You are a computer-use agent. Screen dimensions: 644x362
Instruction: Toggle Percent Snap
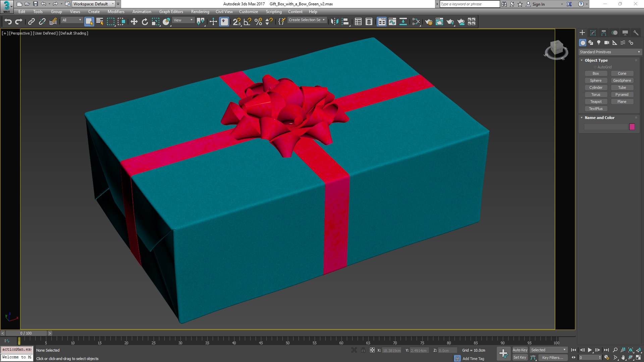point(258,22)
